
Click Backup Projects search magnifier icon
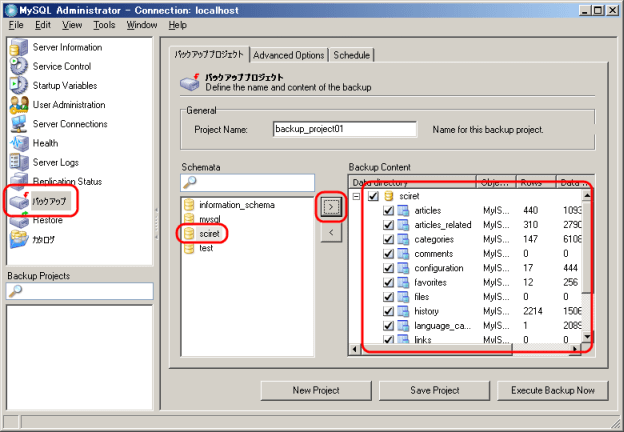16,291
